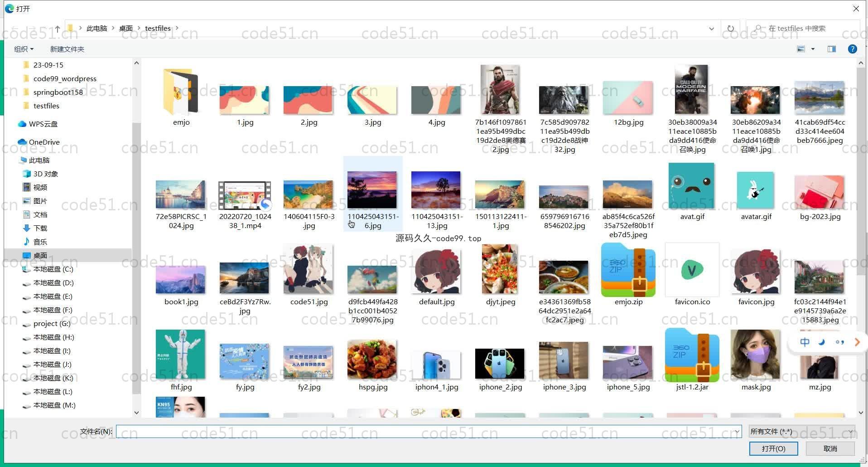Open the view options dropdown arrow
The height and width of the screenshot is (467, 868).
tap(813, 49)
